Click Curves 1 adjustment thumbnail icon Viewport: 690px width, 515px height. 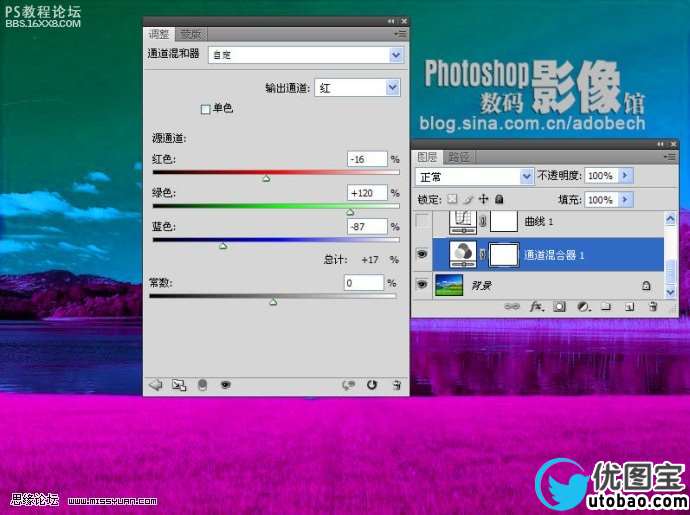[462, 221]
